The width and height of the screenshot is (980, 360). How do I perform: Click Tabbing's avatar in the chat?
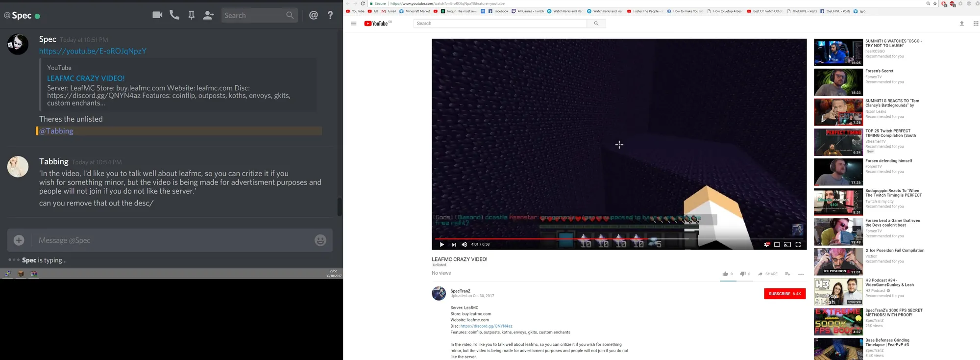(x=18, y=167)
